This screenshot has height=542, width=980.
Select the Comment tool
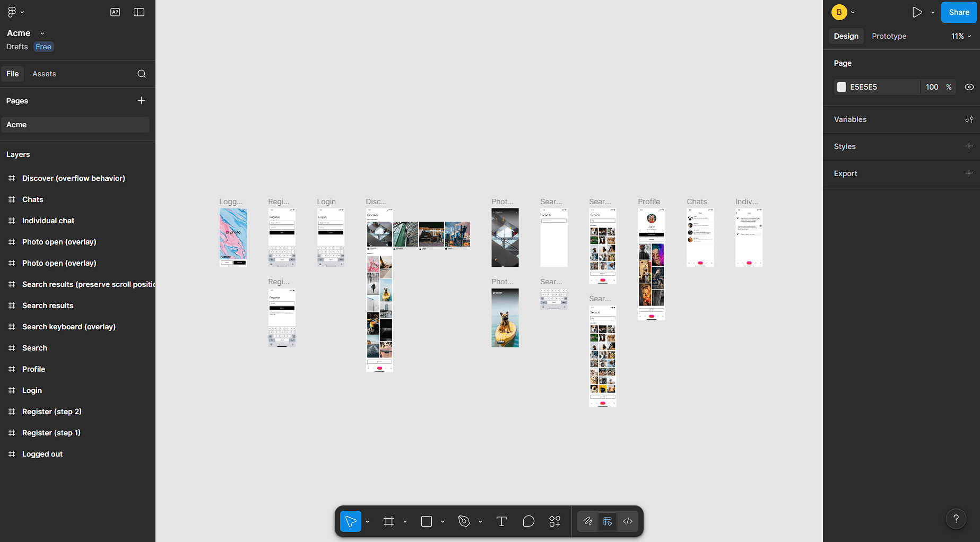click(x=528, y=521)
